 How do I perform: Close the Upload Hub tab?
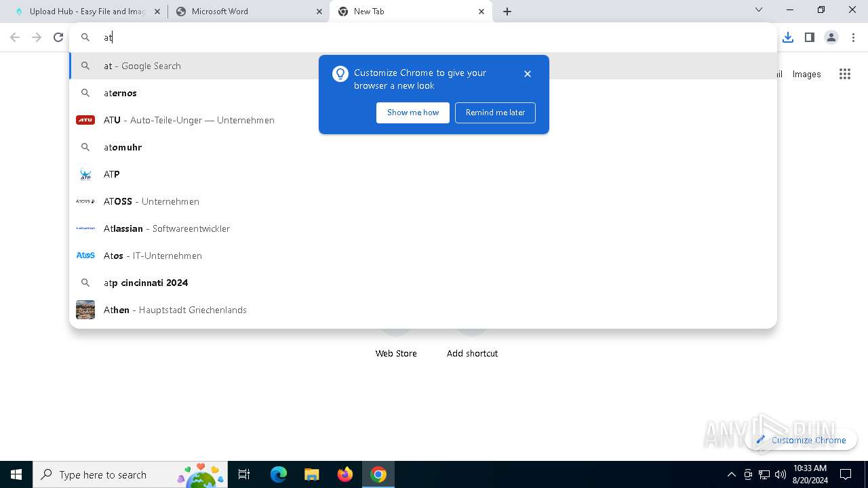[x=158, y=12]
